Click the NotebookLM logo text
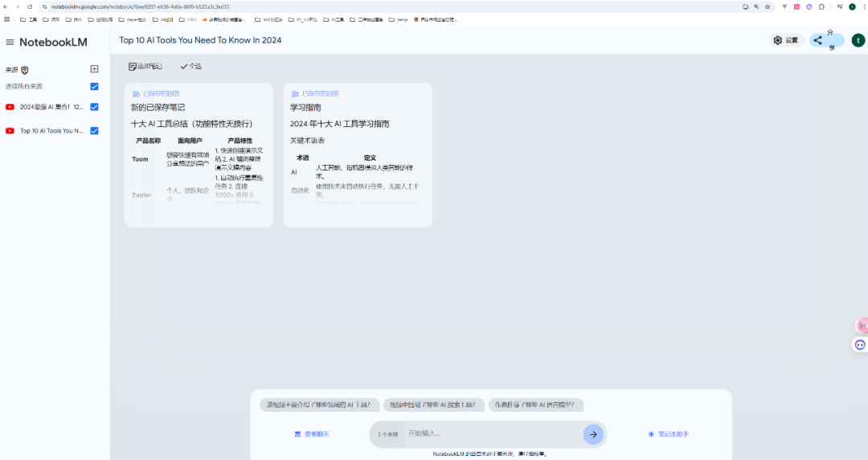 coord(53,42)
